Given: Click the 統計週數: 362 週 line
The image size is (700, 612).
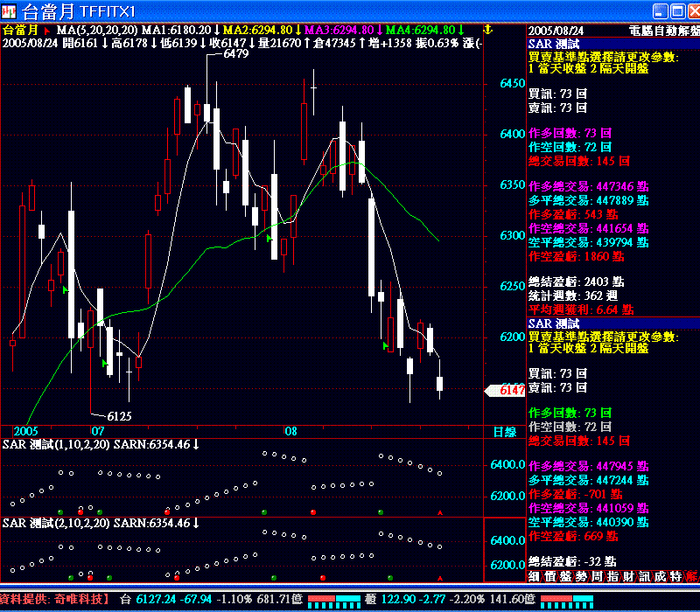Looking at the screenshot, I should (573, 296).
